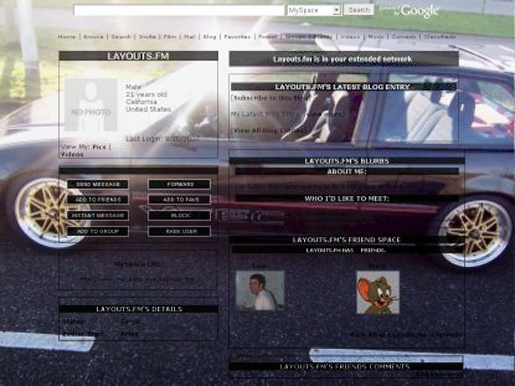
Task: Open the MySpace search scope dropdown
Action: point(314,10)
